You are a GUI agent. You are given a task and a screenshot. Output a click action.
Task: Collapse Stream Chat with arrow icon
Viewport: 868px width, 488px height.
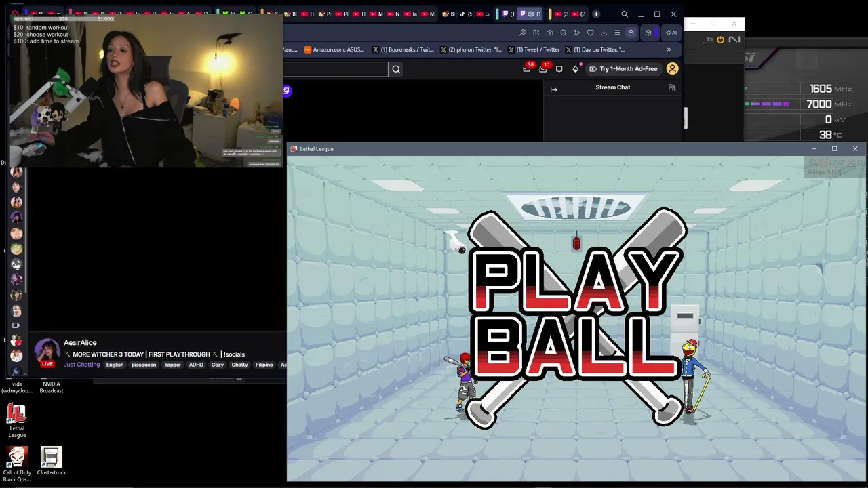(x=553, y=89)
